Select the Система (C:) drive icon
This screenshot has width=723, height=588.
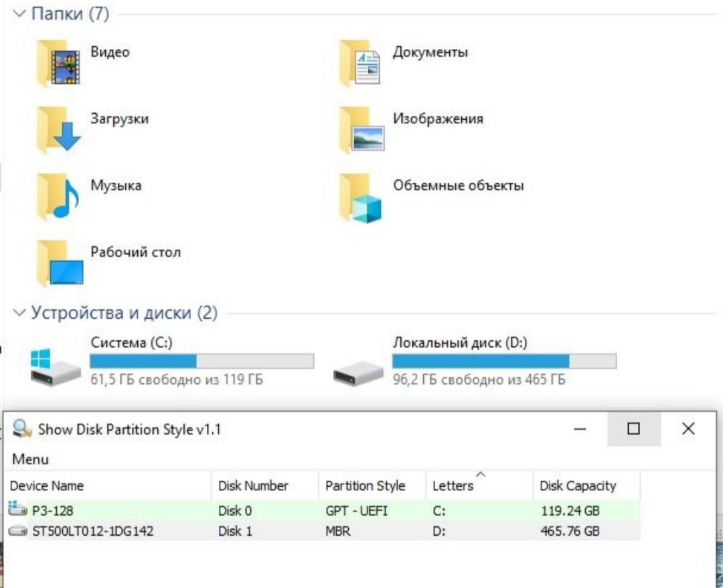(x=56, y=366)
